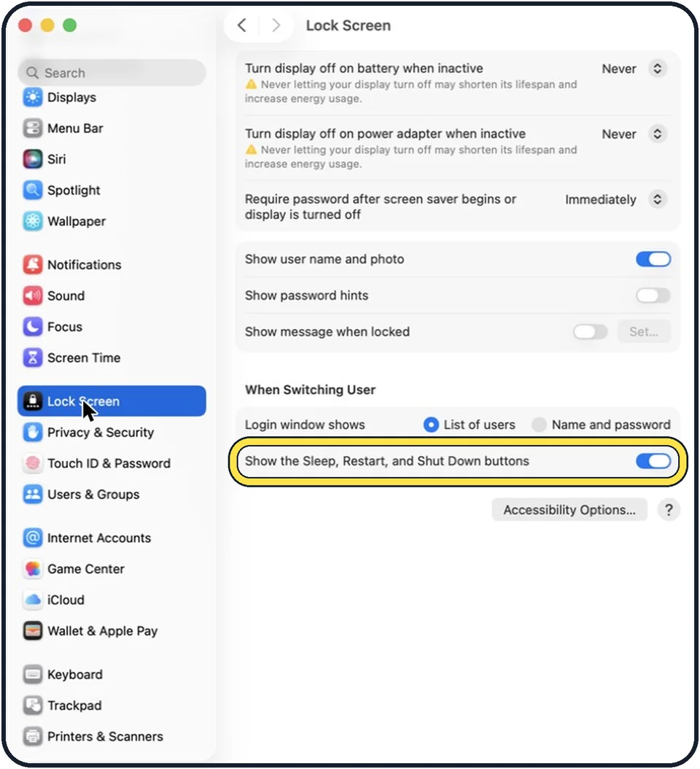Click the Sound speaker icon

tap(33, 295)
